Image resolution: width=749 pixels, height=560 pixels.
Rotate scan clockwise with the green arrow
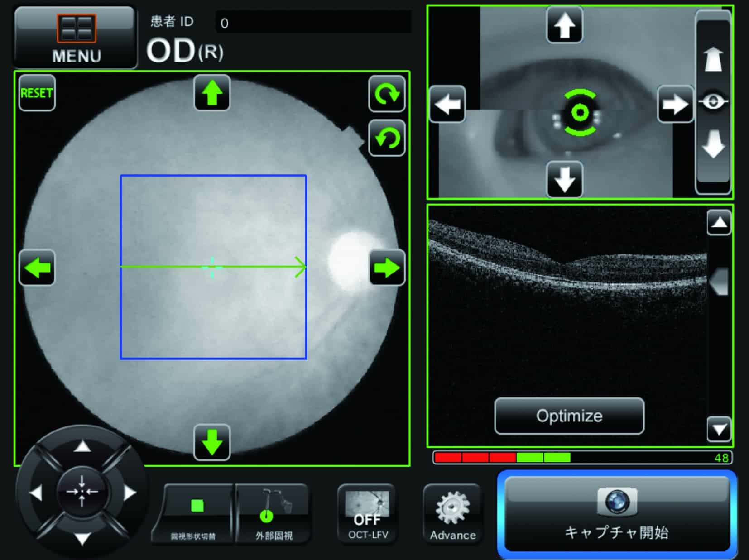[386, 94]
